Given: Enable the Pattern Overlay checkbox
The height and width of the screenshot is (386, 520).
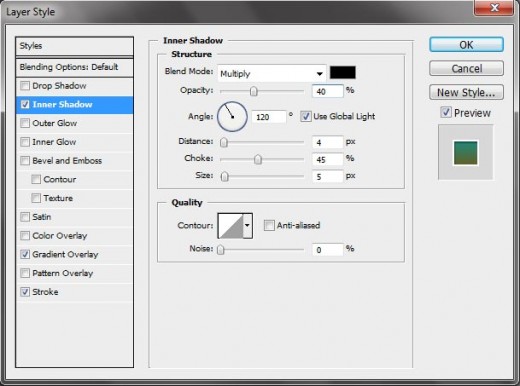Looking at the screenshot, I should point(25,273).
